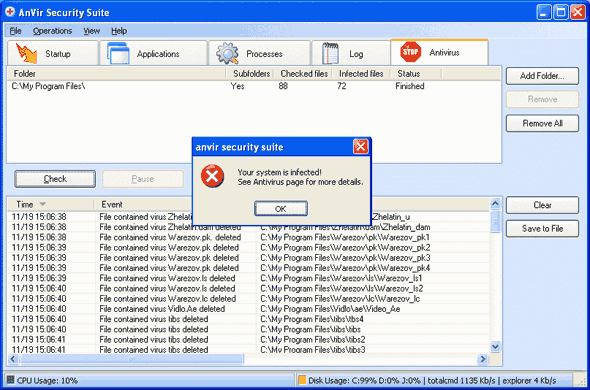The height and width of the screenshot is (390, 590).
Task: Select the Warezov_pk3 log path entry
Action: (345, 258)
